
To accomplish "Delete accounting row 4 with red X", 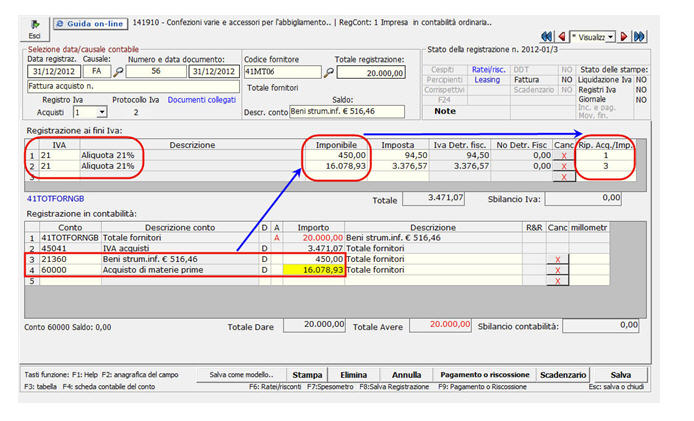I will click(558, 270).
